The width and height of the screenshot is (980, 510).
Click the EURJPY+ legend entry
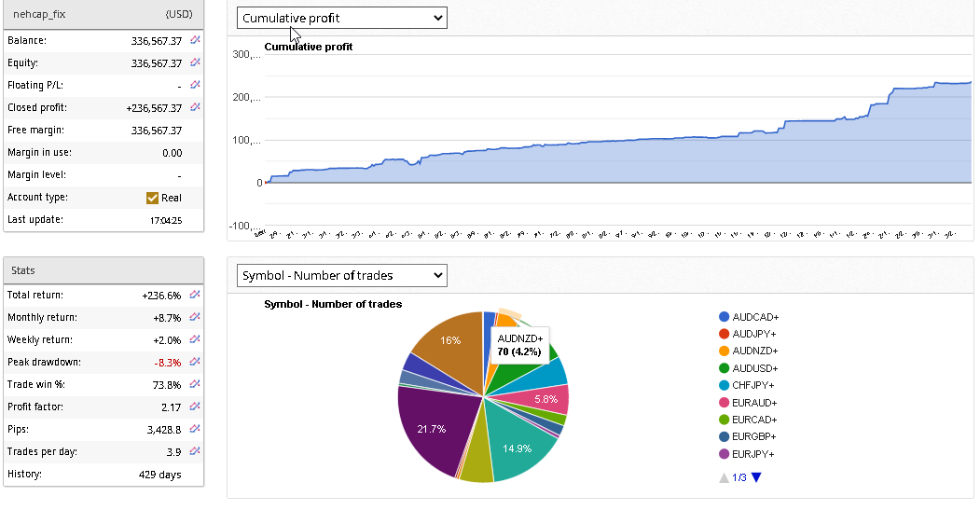tap(754, 454)
